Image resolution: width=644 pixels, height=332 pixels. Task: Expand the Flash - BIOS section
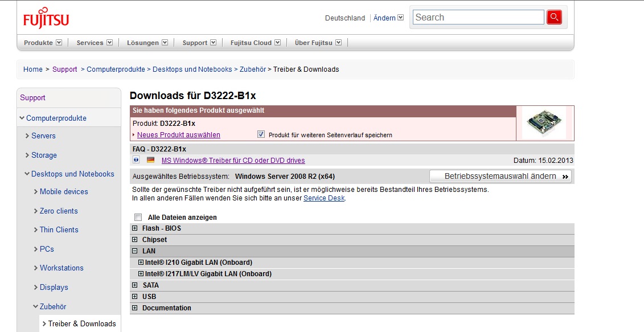pos(135,228)
